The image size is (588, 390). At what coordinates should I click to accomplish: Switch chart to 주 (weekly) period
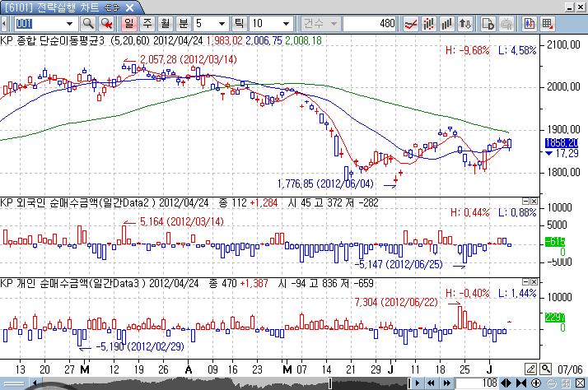click(146, 24)
